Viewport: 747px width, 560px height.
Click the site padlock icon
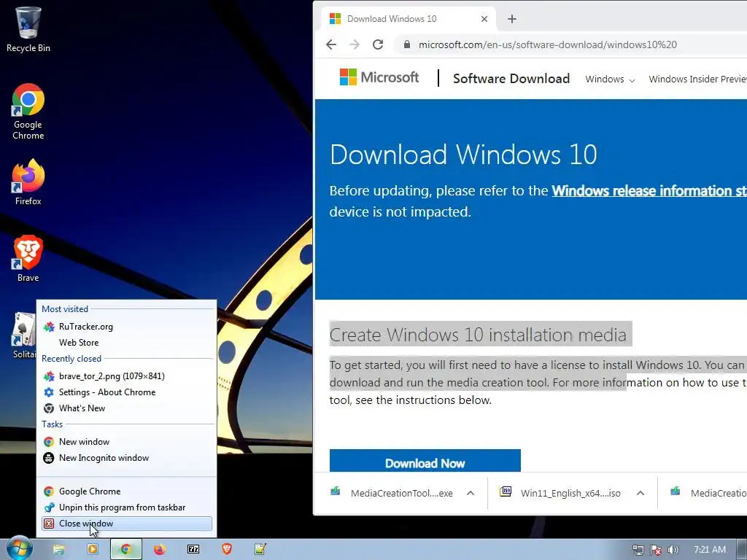click(x=406, y=44)
